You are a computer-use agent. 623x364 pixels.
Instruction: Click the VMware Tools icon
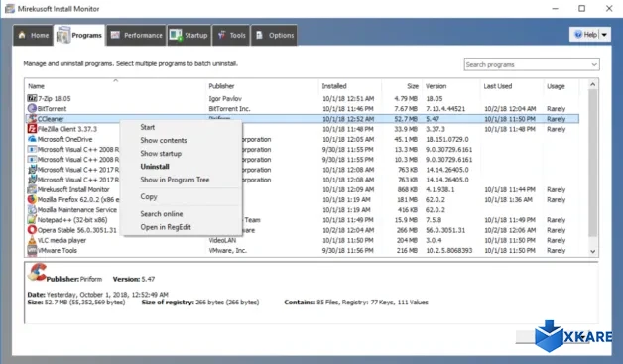(32, 250)
